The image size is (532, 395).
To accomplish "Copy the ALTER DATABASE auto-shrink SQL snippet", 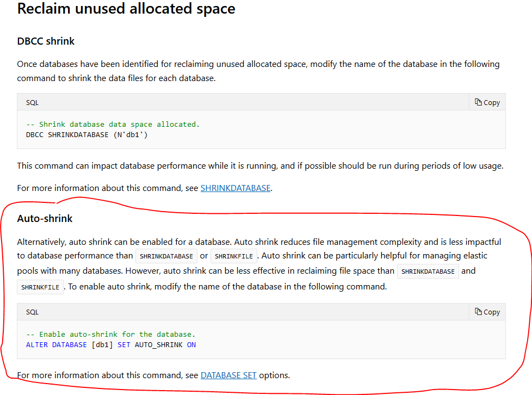I will click(x=487, y=312).
